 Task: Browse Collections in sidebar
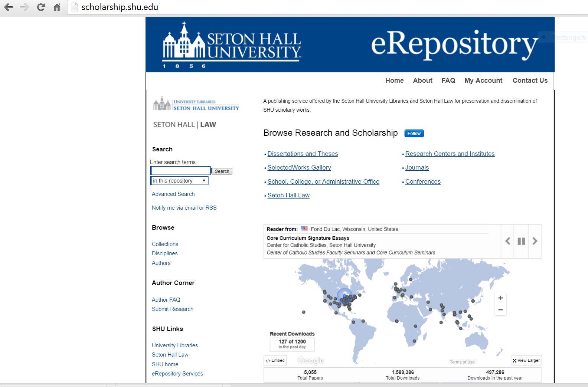[x=165, y=244]
